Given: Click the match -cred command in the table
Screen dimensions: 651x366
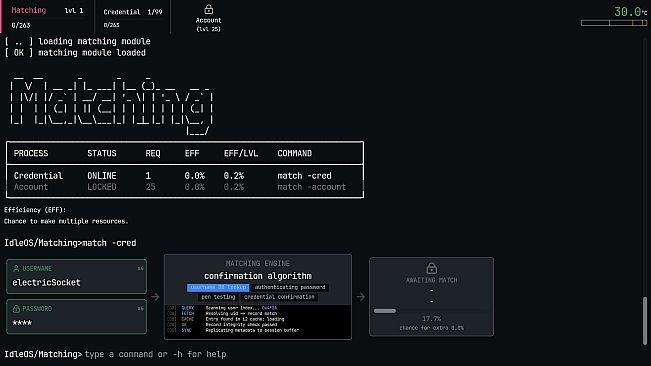Looking at the screenshot, I should point(304,176).
